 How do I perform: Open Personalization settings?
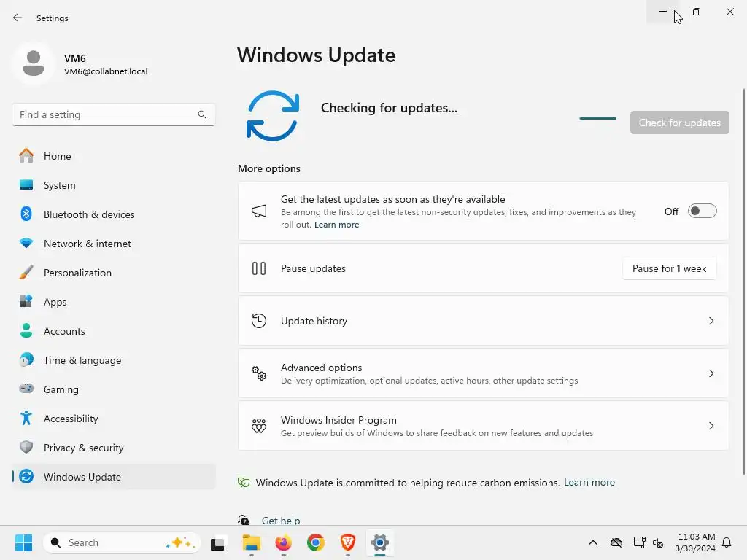(113, 273)
